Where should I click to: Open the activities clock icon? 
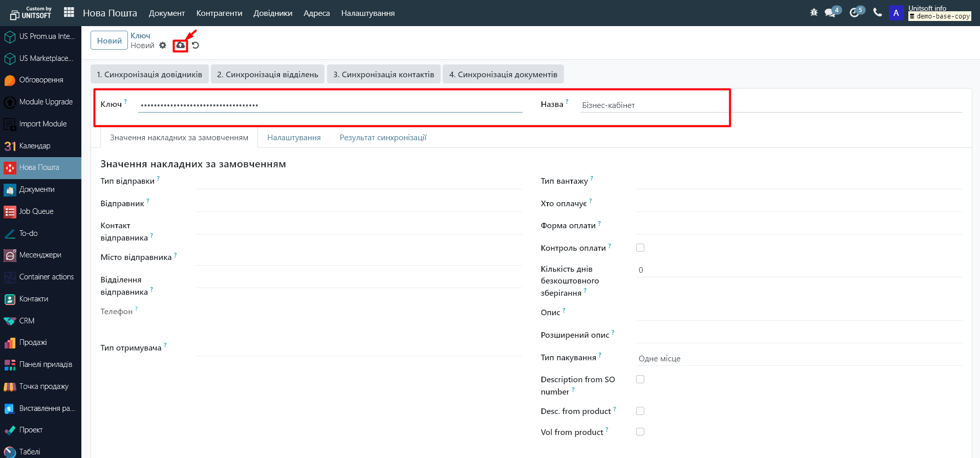point(854,13)
